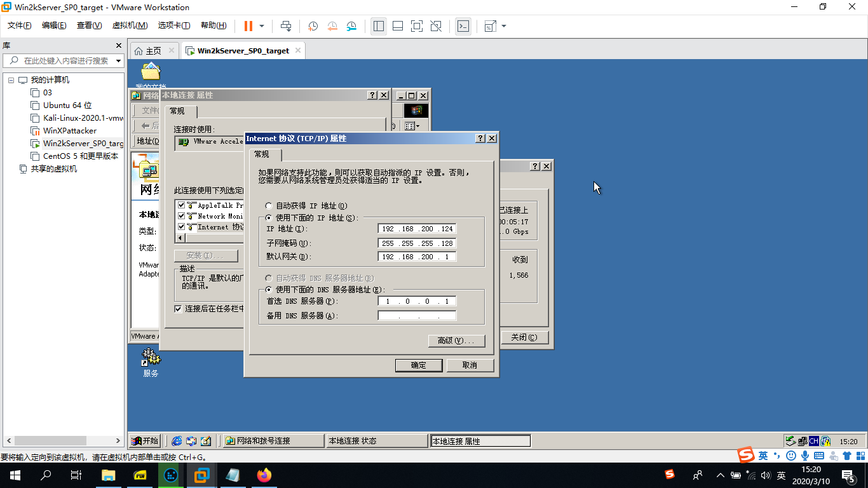868x488 pixels.
Task: Launch Internet Explorer from quick launch bar
Action: click(177, 441)
